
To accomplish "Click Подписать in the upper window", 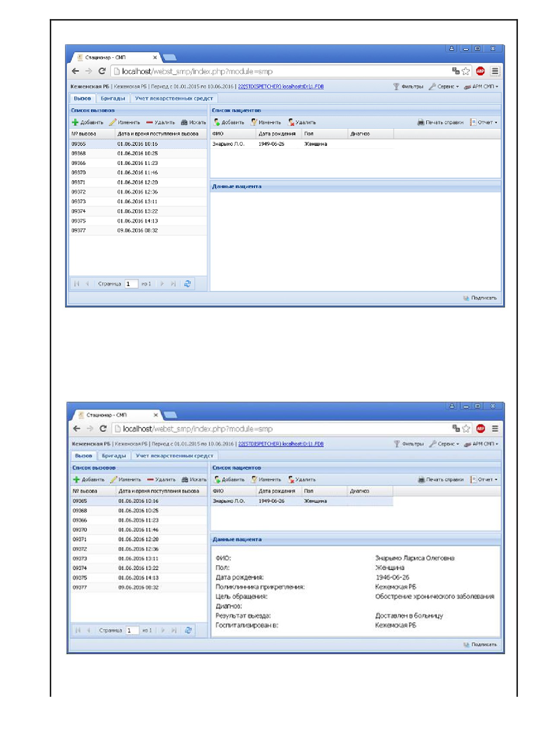I will click(x=480, y=298).
